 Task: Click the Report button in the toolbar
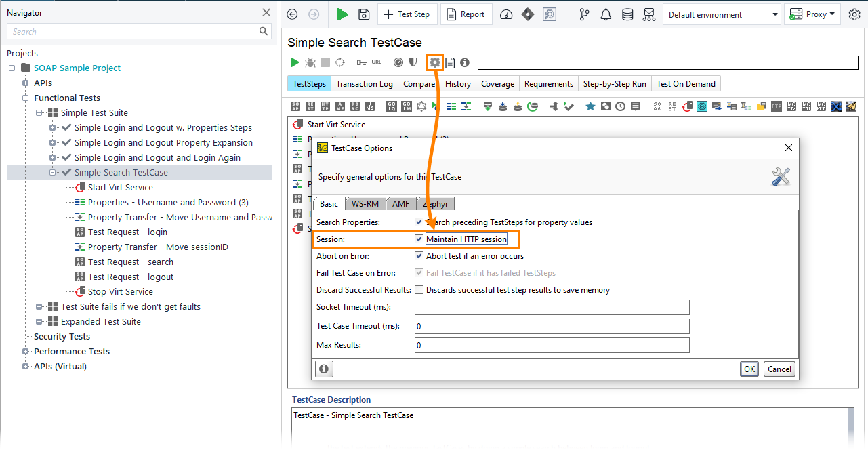pos(466,14)
